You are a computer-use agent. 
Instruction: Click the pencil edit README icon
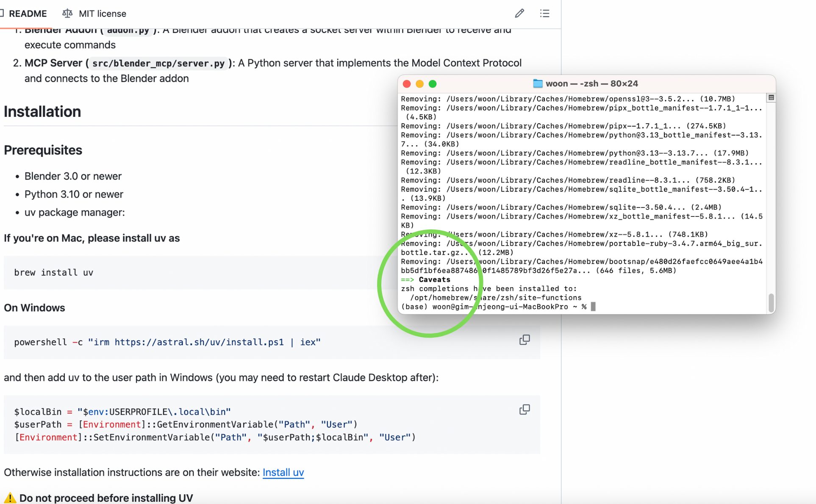pos(519,14)
